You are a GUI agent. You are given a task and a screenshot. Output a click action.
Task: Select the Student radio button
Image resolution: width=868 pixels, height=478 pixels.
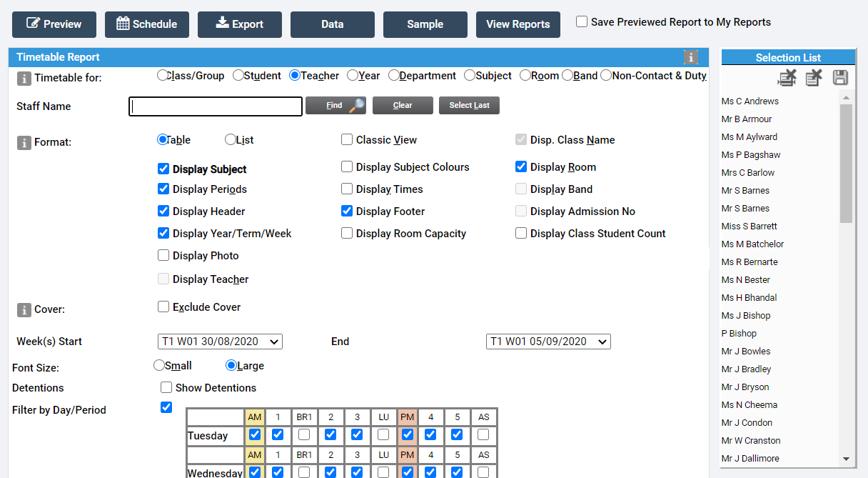click(x=236, y=74)
